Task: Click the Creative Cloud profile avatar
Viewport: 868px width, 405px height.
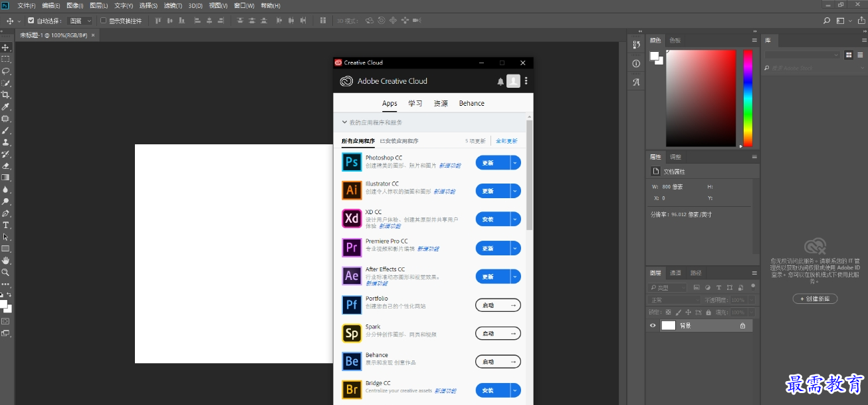Action: coord(513,81)
